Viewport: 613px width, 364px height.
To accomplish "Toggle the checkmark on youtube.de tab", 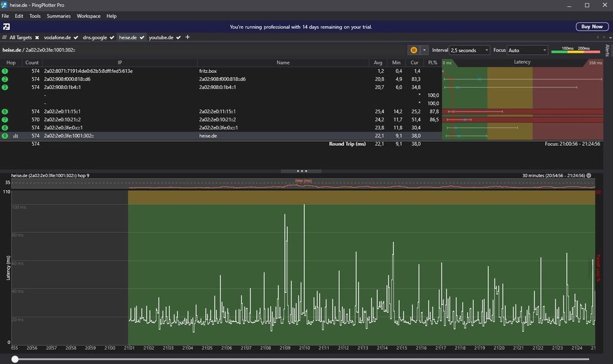I will click(x=179, y=37).
